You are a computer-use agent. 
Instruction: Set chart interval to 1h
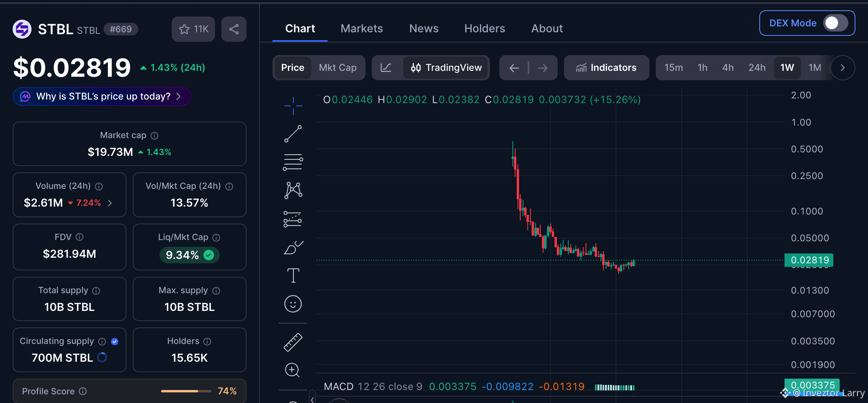(702, 68)
